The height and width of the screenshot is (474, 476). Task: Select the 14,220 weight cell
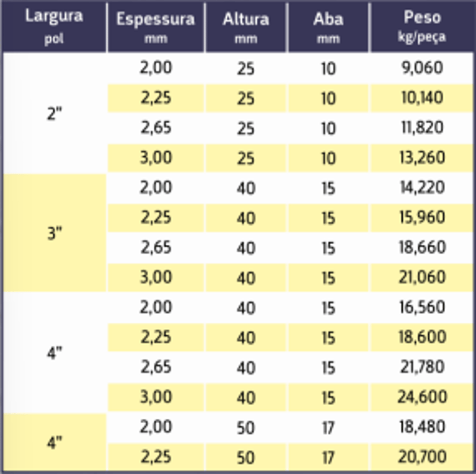click(x=421, y=188)
